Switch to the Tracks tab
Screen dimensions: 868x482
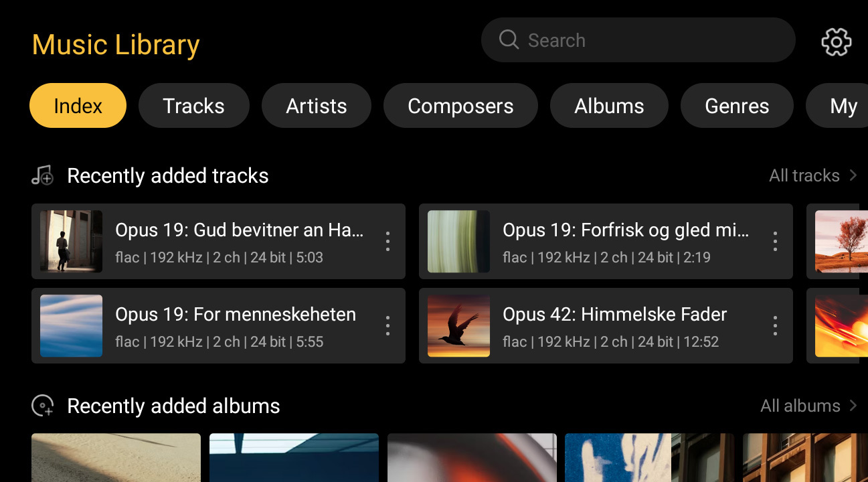[193, 106]
